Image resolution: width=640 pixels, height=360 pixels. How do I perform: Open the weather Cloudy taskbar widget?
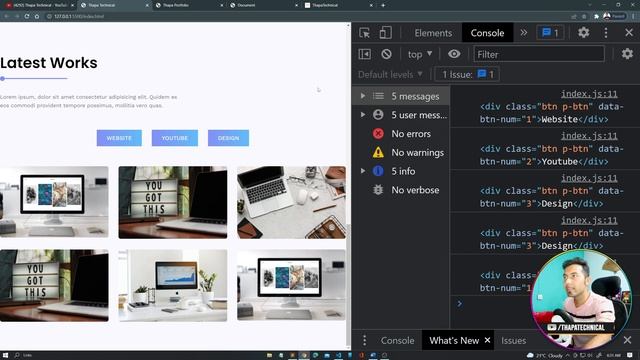(545, 356)
